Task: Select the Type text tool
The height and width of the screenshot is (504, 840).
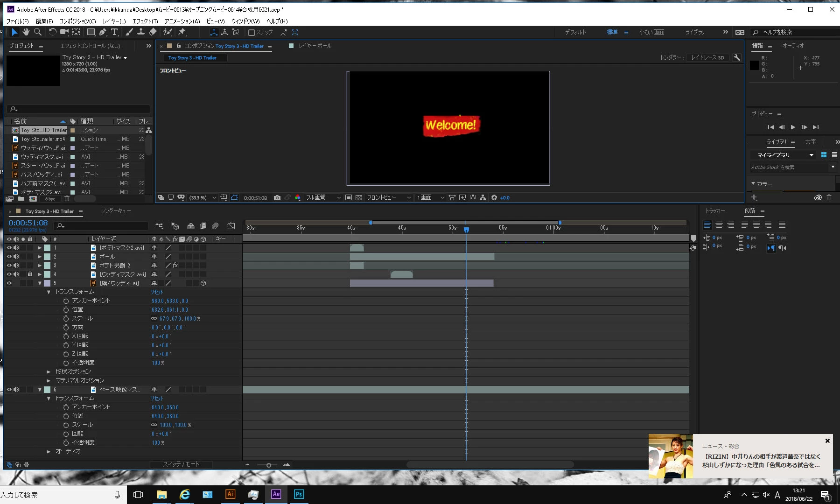Action: pos(114,32)
